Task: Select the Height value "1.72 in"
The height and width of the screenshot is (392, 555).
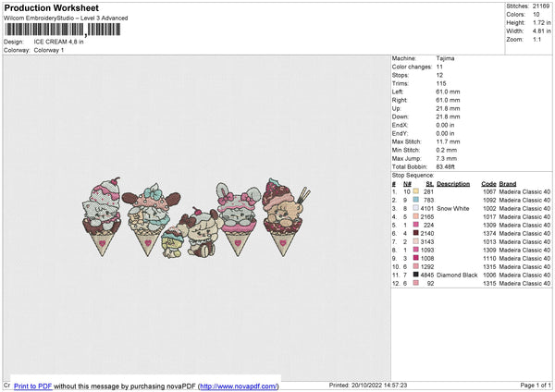Action: pos(542,22)
